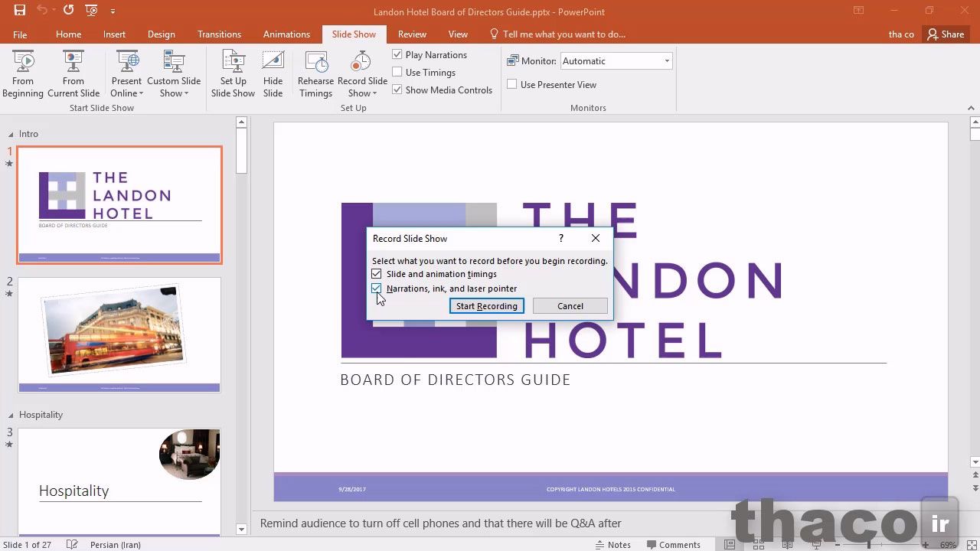This screenshot has height=551, width=980.
Task: Toggle the Show Media Controls checkbox
Action: 397,90
